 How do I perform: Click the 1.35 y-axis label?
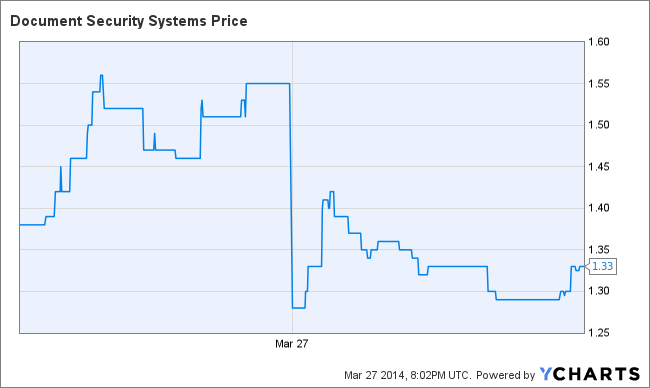click(599, 250)
